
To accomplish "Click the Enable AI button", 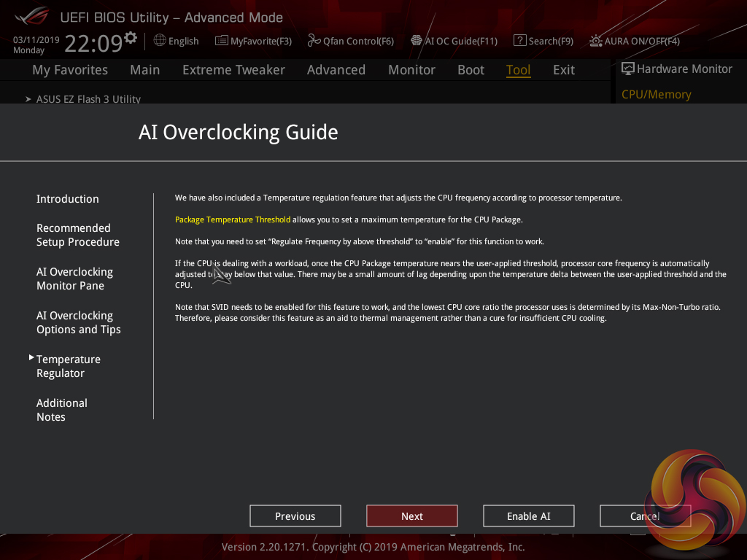I will pyautogui.click(x=529, y=516).
